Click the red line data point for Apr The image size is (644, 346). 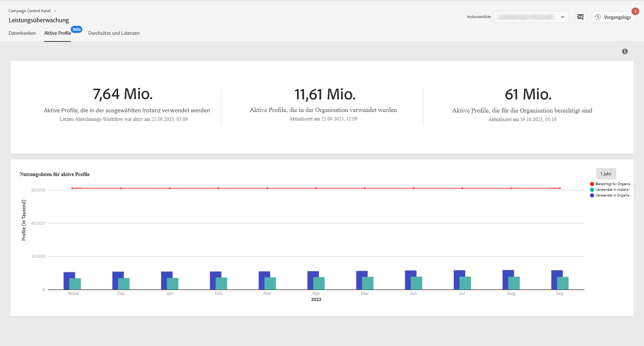316,188
